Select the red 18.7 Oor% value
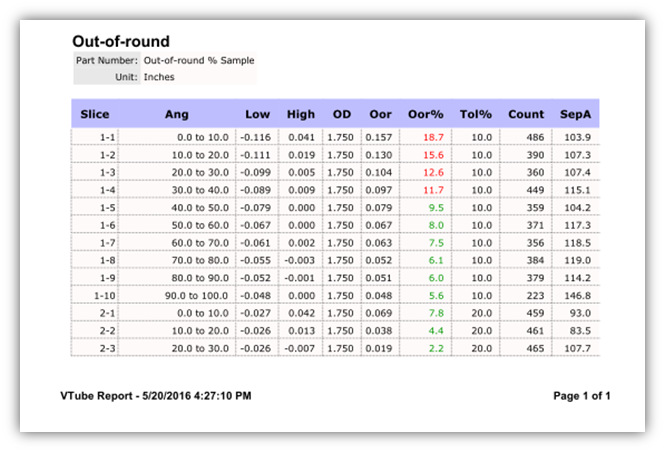 (433, 137)
